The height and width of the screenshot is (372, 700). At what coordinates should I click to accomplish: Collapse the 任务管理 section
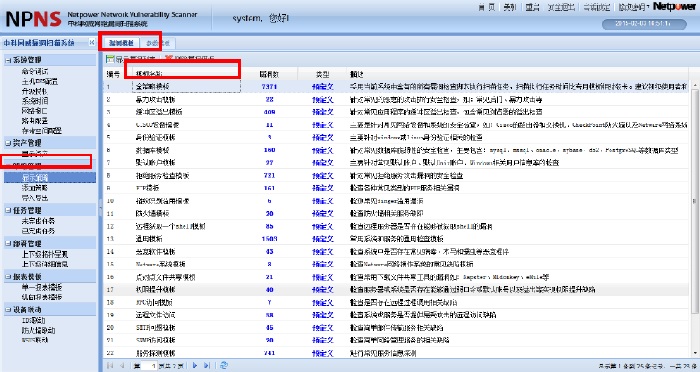click(x=8, y=210)
